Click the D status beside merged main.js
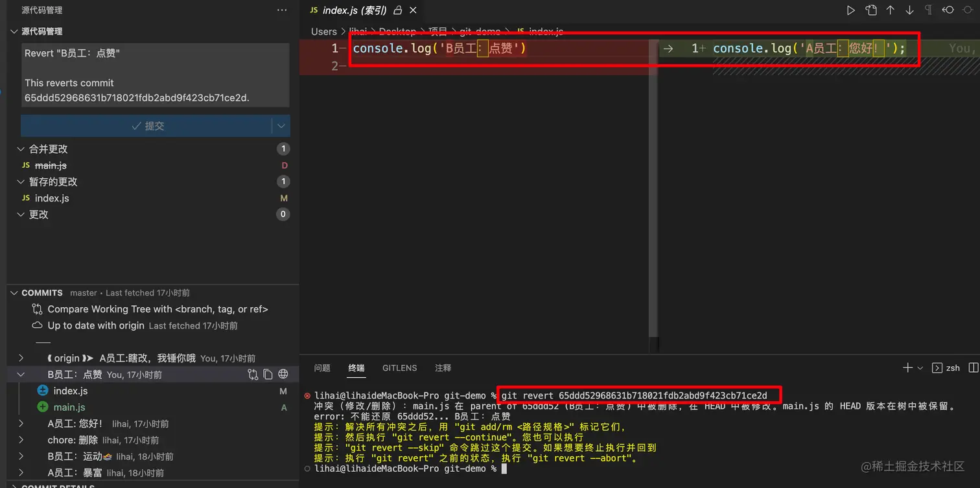This screenshot has width=980, height=488. pos(284,166)
